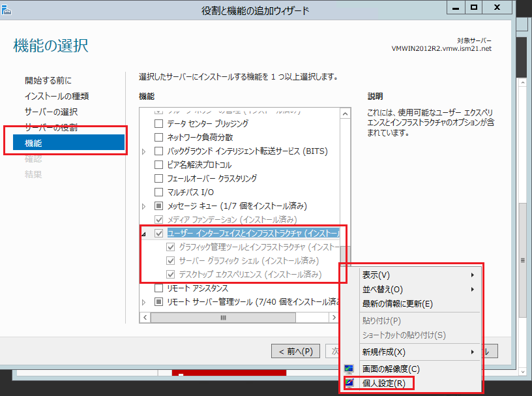
Task: Tick the フェールオーバー クラスタリング checkbox
Action: 158,178
